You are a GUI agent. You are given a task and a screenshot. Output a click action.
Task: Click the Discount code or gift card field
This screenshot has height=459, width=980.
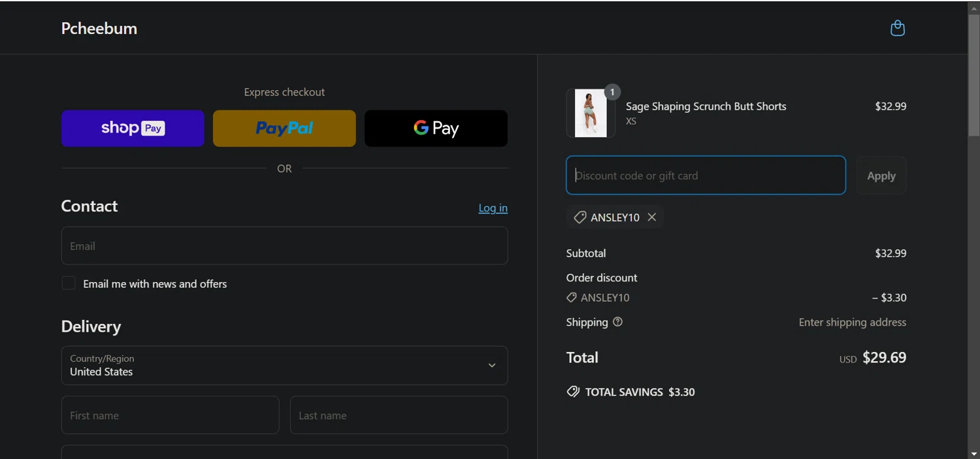coord(706,176)
